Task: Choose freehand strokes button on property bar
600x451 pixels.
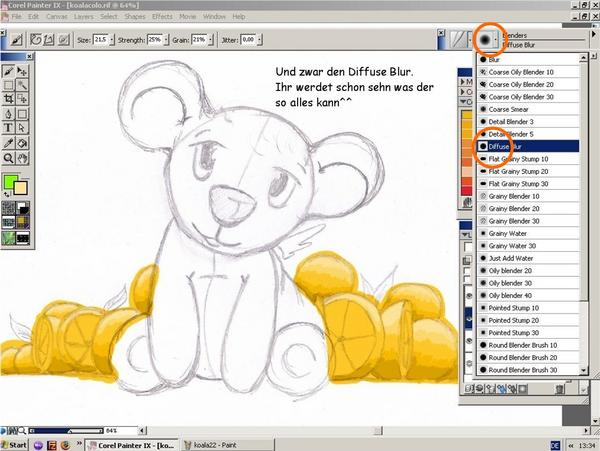Action: point(36,39)
